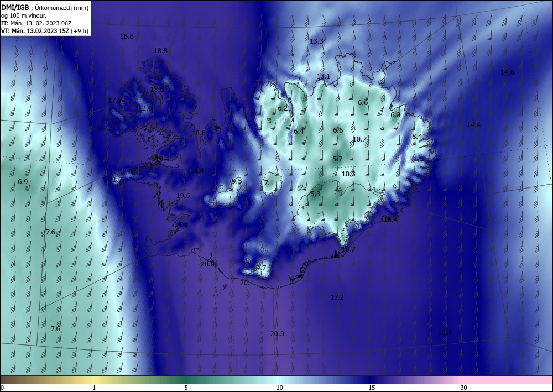Image resolution: width=553 pixels, height=392 pixels.
Task: Click the map value 18.6
Action: tap(157, 89)
